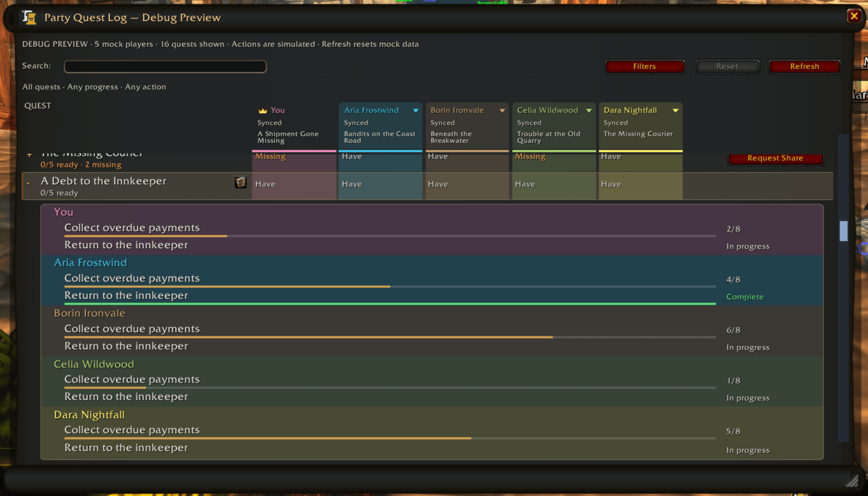Open the Filters panel
868x496 pixels.
pyautogui.click(x=645, y=67)
